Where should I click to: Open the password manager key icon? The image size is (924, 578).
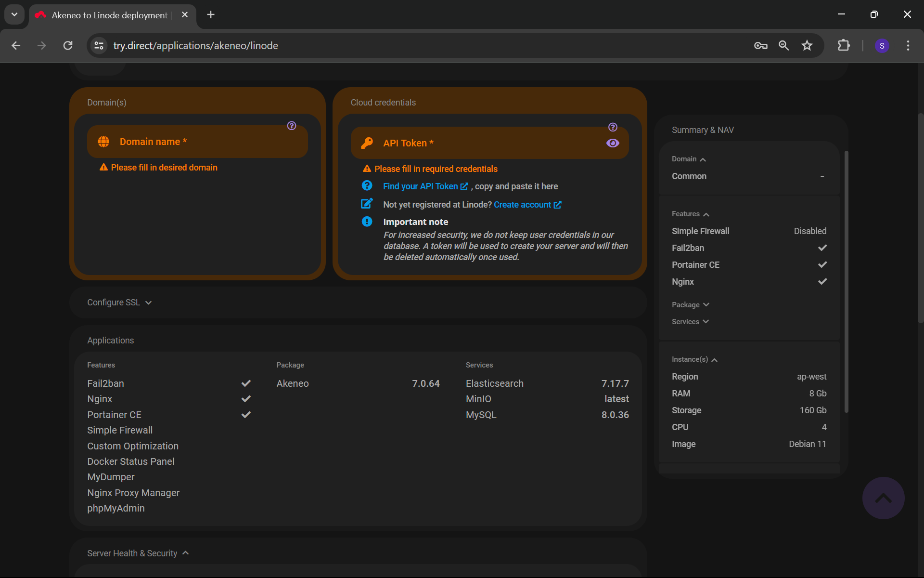point(760,45)
